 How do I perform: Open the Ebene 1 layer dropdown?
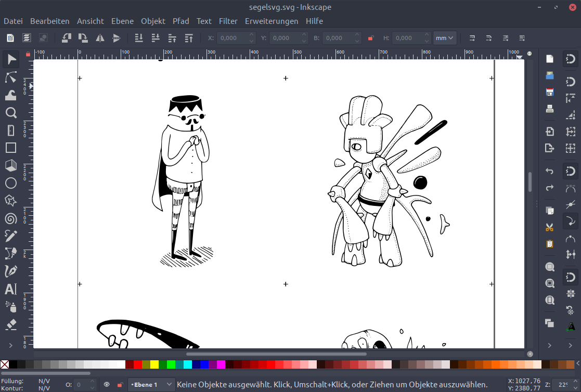pyautogui.click(x=151, y=385)
